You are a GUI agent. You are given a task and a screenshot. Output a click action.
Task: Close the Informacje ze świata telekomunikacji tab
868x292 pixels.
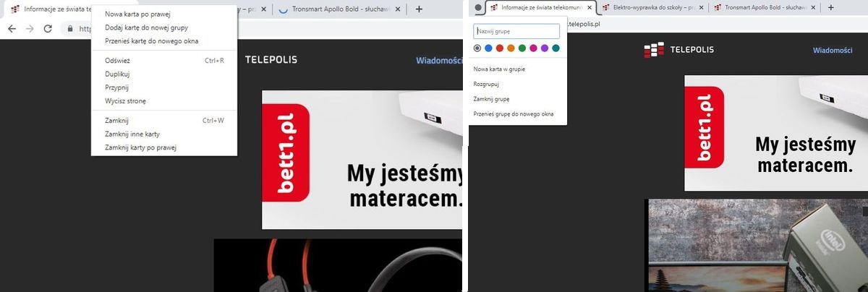[x=590, y=7]
